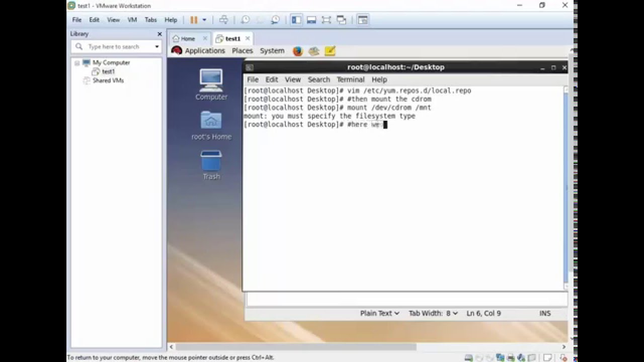Click the horizontal scrollbar thumb under the VM
Image resolution: width=644 pixels, height=362 pixels.
tap(296, 347)
